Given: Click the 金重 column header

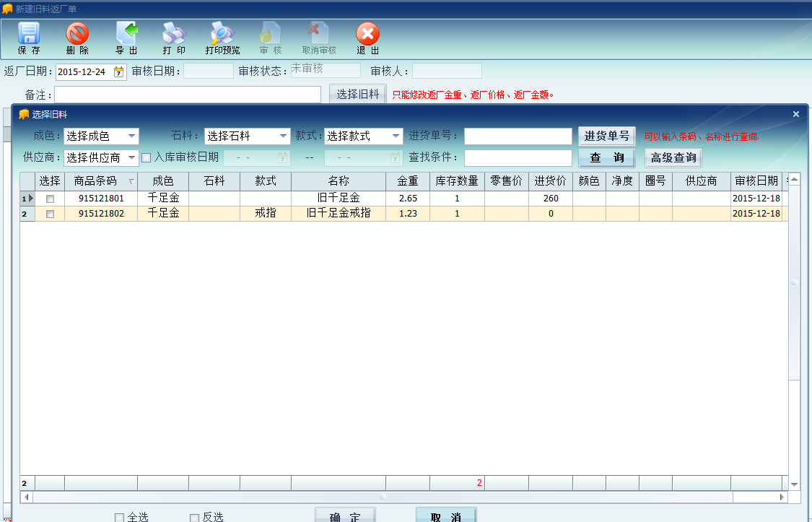Looking at the screenshot, I should click(x=407, y=181).
